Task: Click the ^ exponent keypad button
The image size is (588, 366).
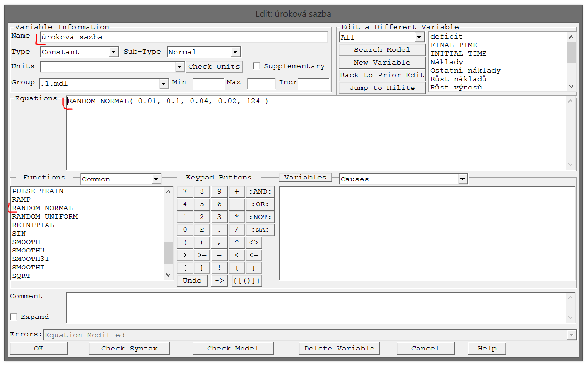Action: 236,243
